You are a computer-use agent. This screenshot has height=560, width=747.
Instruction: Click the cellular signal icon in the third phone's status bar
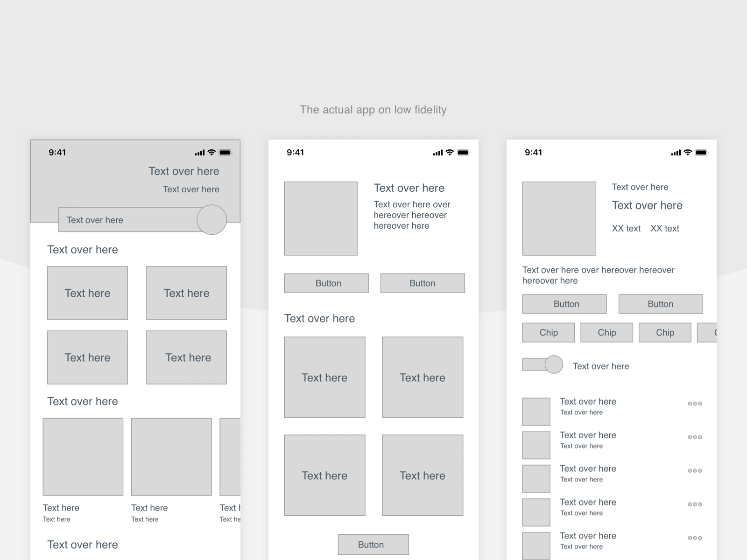point(676,153)
